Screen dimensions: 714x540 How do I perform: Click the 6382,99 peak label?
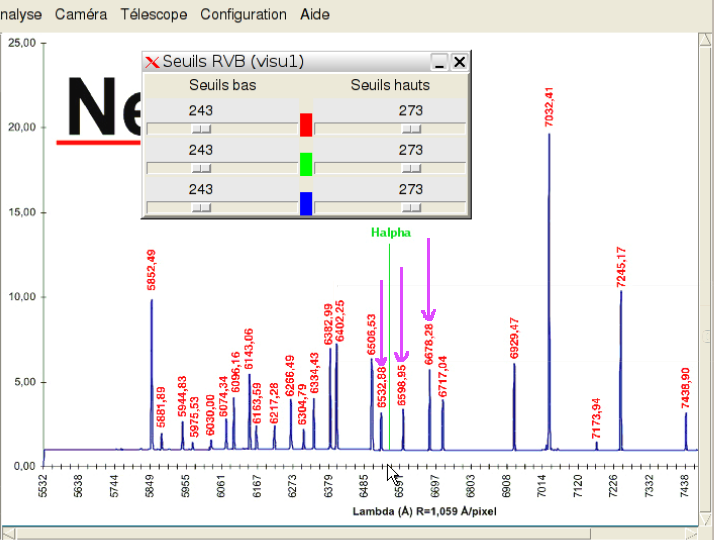pyautogui.click(x=328, y=325)
